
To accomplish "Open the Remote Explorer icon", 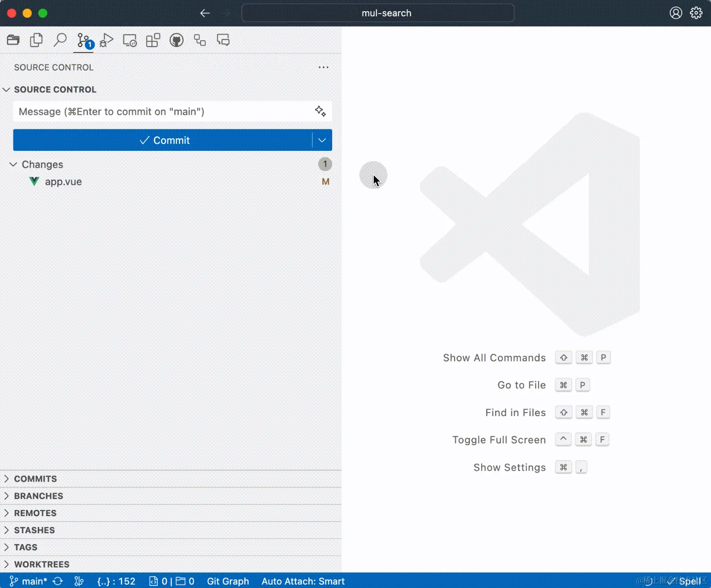I will click(130, 40).
